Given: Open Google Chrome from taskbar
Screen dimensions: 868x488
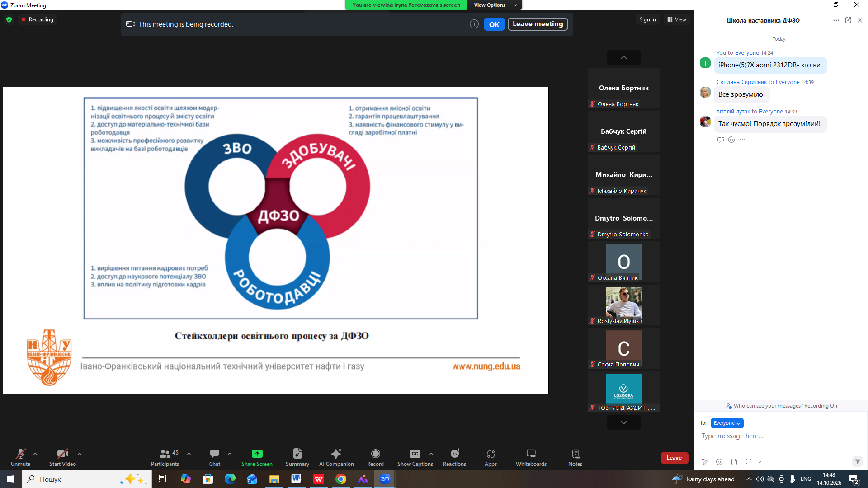Looking at the screenshot, I should point(341,479).
